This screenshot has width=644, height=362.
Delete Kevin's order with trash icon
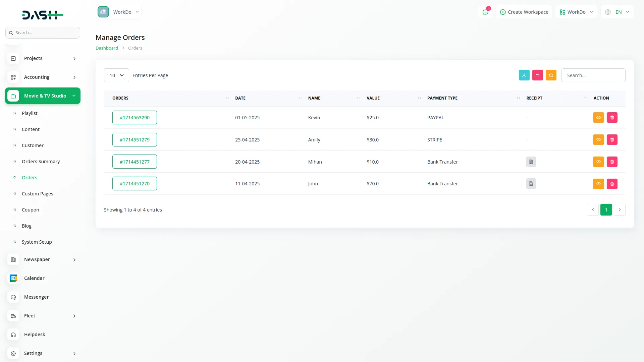point(612,118)
